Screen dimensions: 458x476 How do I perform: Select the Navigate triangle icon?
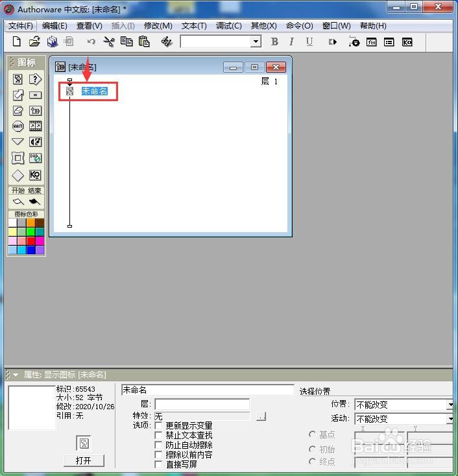click(x=18, y=141)
